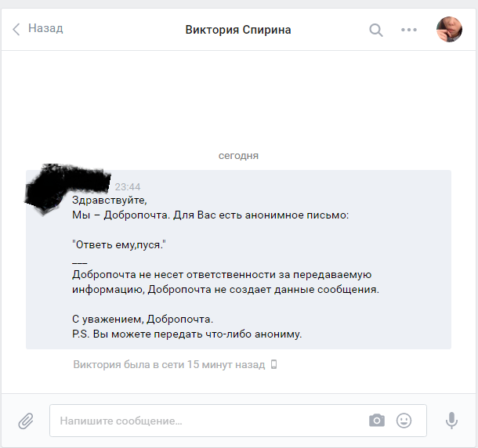Click the Виктория была в сети status text
Image resolution: width=478 pixels, height=448 pixels.
tap(169, 364)
